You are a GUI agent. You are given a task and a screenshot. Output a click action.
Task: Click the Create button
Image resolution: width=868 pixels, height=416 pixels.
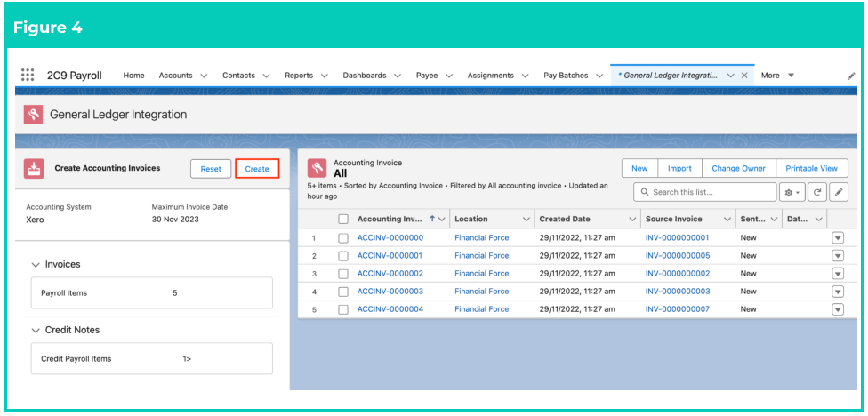pos(257,169)
